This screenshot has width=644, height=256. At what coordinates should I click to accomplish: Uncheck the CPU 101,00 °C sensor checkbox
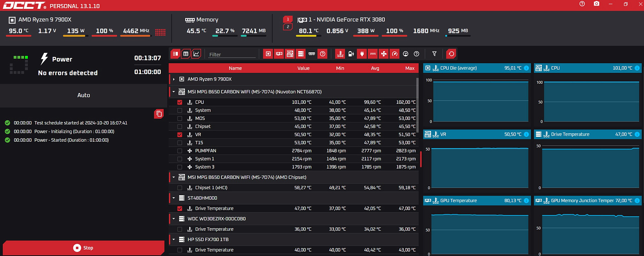click(180, 102)
